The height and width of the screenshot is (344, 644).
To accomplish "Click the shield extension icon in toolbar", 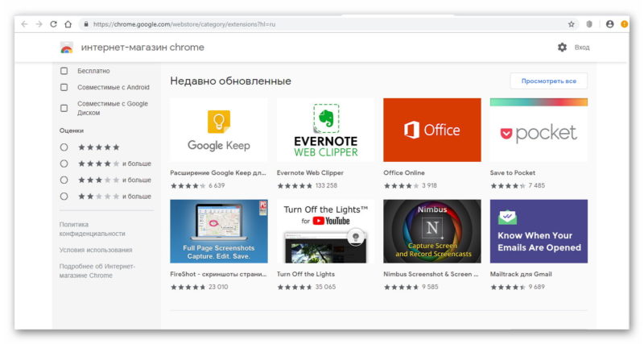I will click(x=589, y=24).
